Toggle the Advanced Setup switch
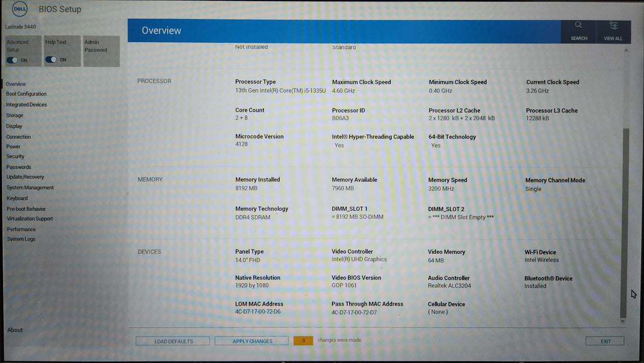644x363 pixels. pyautogui.click(x=12, y=60)
